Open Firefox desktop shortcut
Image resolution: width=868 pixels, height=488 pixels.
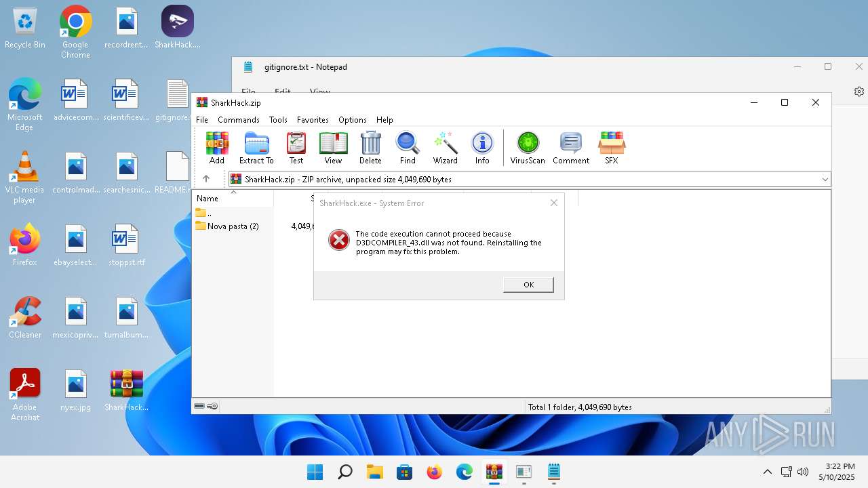point(25,245)
